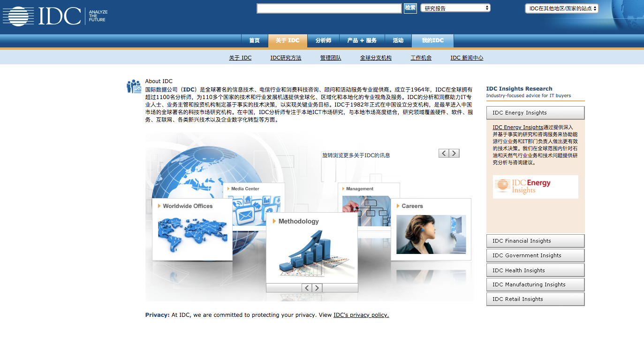The image size is (644, 338).
Task: Open the 活动 tab
Action: click(398, 41)
